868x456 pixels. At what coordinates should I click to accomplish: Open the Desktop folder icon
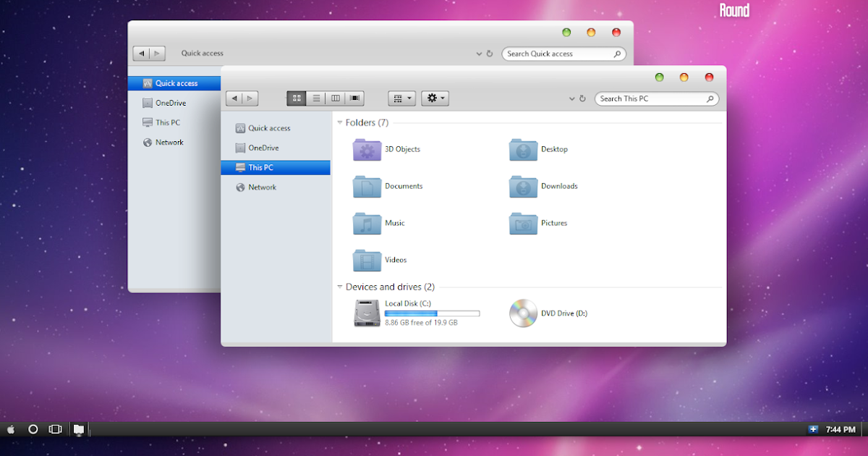[x=523, y=149]
